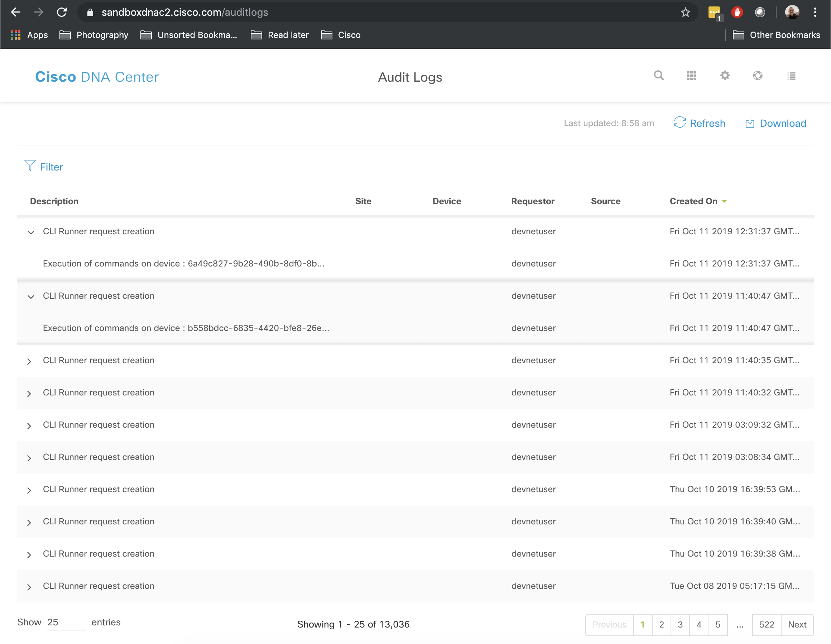
Task: Expand the Tue Oct 08 CLI Runner entry
Action: point(29,587)
